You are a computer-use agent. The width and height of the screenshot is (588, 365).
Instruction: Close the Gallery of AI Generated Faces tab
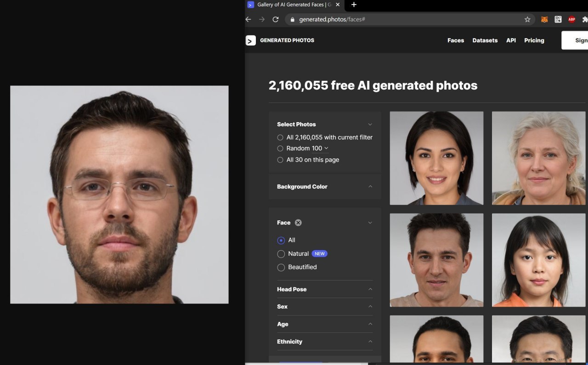pos(338,5)
